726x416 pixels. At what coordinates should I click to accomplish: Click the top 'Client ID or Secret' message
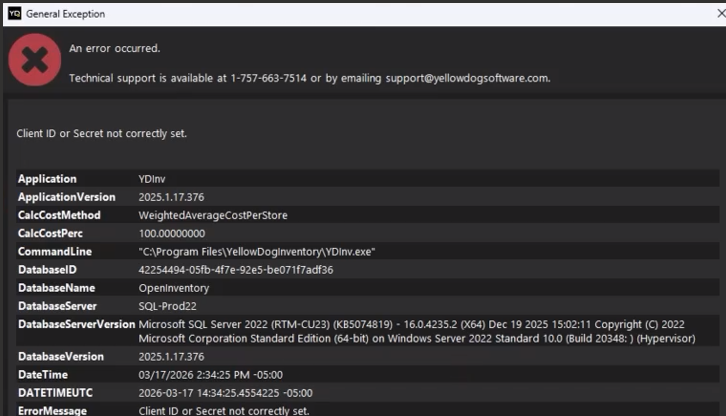(101, 133)
